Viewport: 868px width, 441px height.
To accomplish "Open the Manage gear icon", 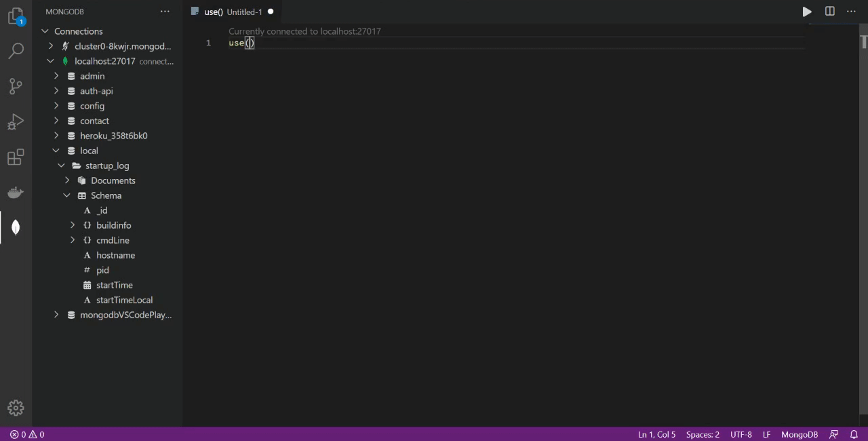I will [x=16, y=408].
